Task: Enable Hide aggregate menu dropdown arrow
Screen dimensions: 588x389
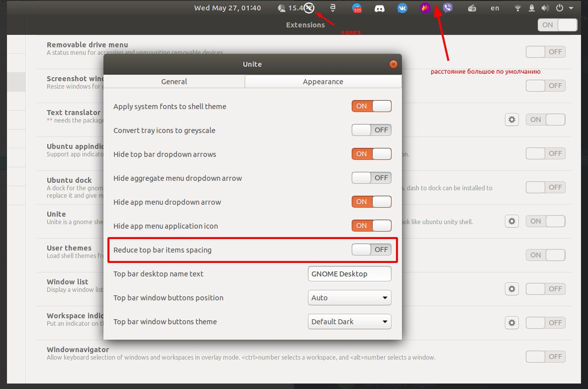Action: 371,178
